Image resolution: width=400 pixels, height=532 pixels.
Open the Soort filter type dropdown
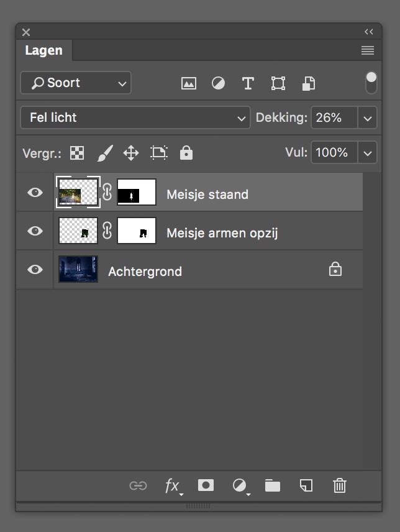(x=76, y=83)
